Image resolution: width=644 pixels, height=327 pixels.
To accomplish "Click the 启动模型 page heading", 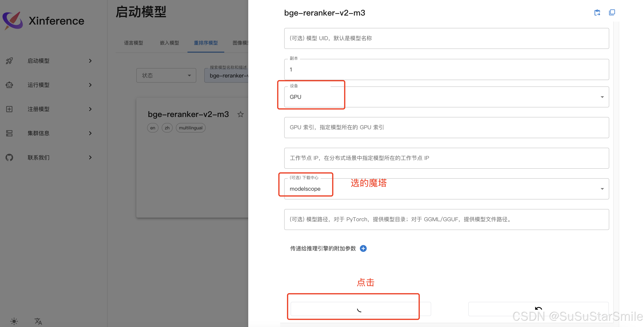I will pyautogui.click(x=141, y=12).
